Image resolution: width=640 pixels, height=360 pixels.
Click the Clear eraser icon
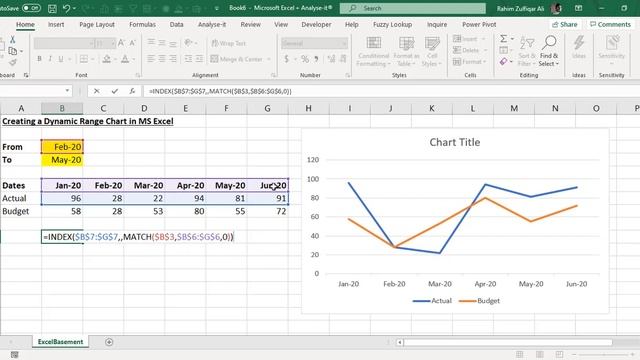(x=503, y=62)
